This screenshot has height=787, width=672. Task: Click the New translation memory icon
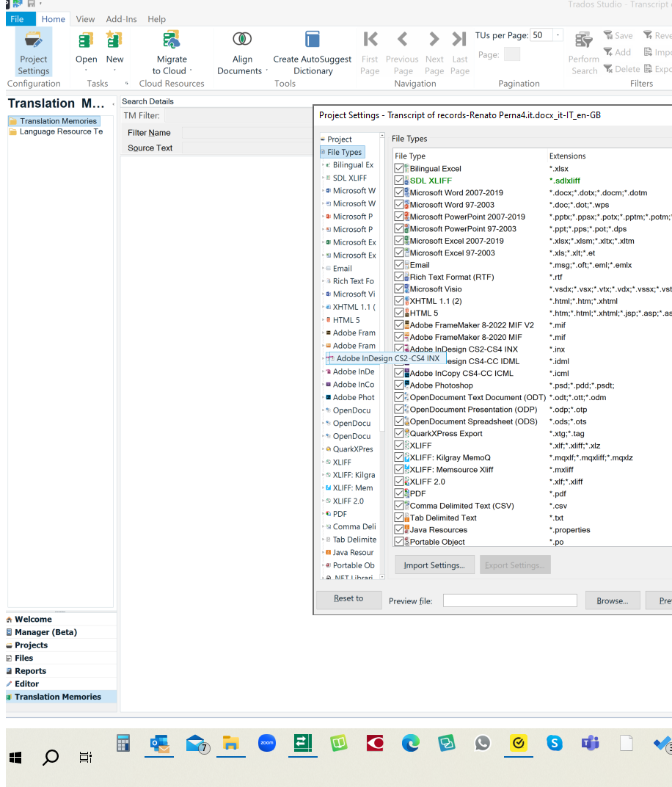tap(114, 40)
